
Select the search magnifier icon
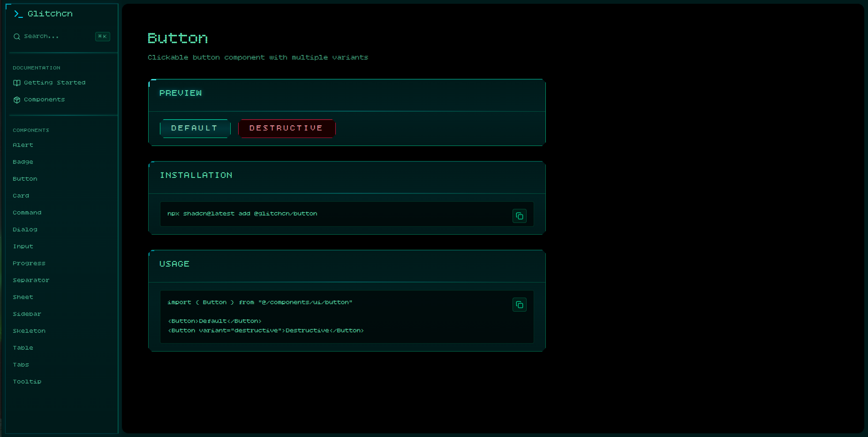(17, 36)
